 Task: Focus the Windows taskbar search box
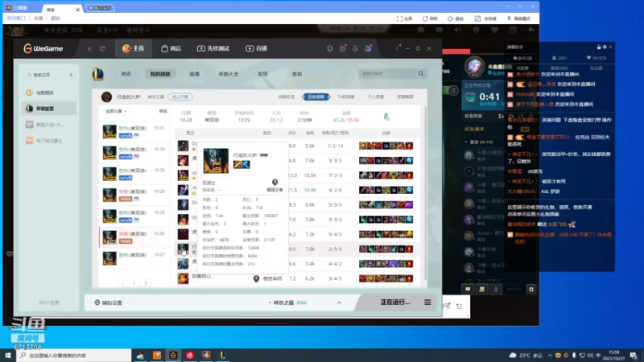tap(74, 355)
